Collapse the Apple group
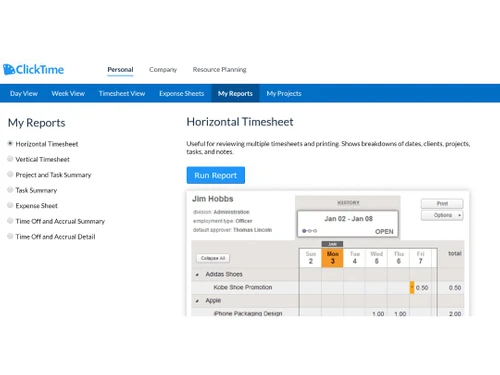The height and width of the screenshot is (375, 500). 197,301
